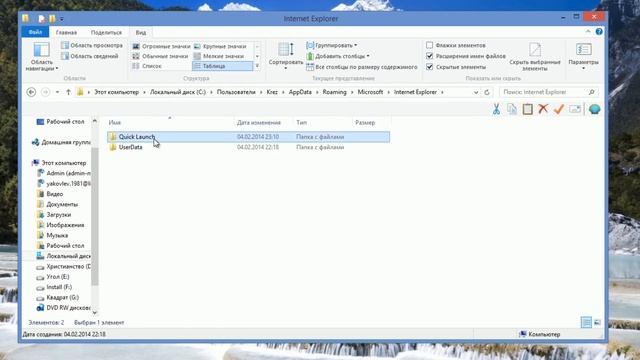Uncheck Расширения имен файлов checkbox

pos(429,56)
